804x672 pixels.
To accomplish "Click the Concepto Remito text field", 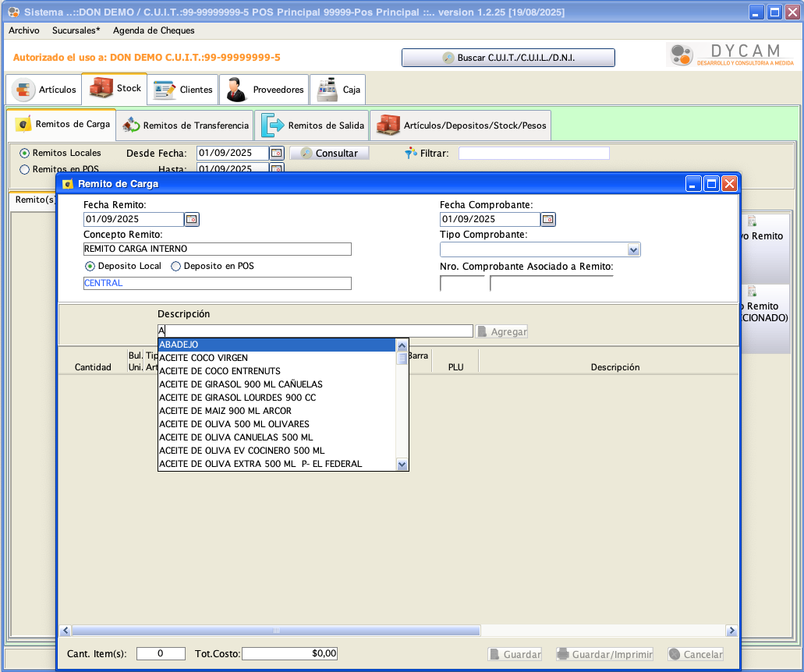I will 217,249.
